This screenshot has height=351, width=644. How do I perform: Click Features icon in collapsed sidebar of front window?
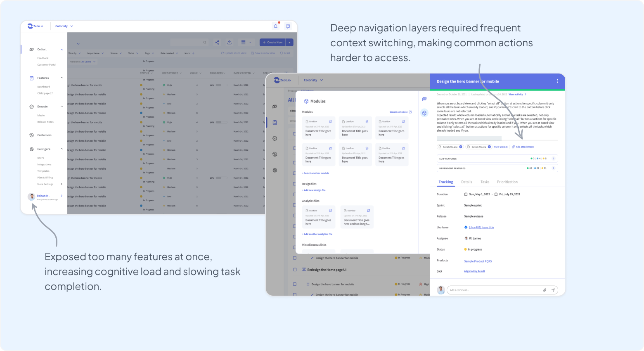pos(275,122)
